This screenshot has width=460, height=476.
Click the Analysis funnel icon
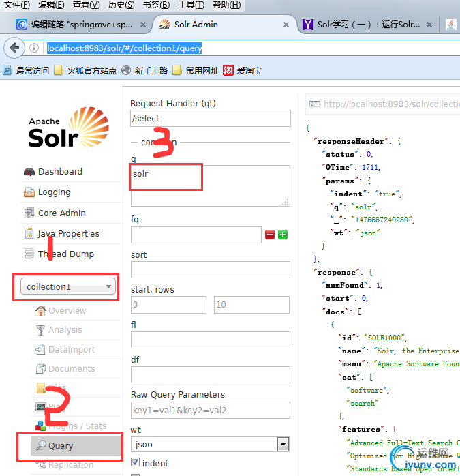pyautogui.click(x=40, y=330)
